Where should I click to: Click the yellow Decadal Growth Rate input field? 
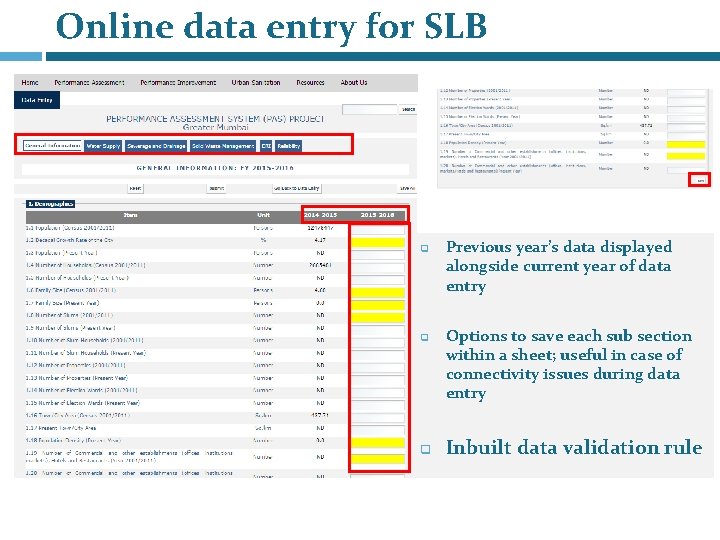coord(377,242)
